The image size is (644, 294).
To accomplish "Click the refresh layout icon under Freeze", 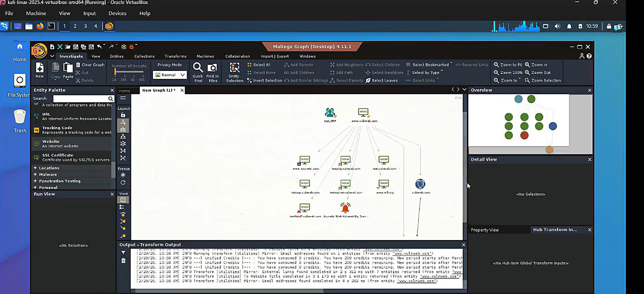I will (123, 182).
